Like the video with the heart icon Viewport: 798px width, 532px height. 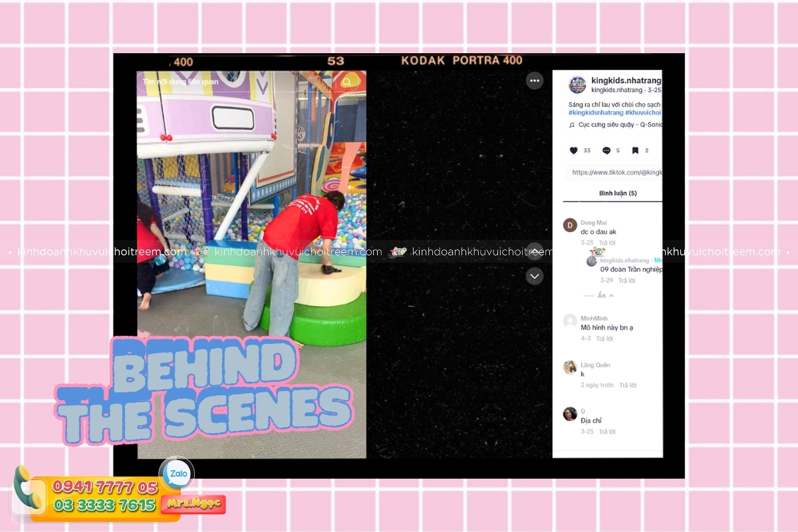(x=574, y=150)
